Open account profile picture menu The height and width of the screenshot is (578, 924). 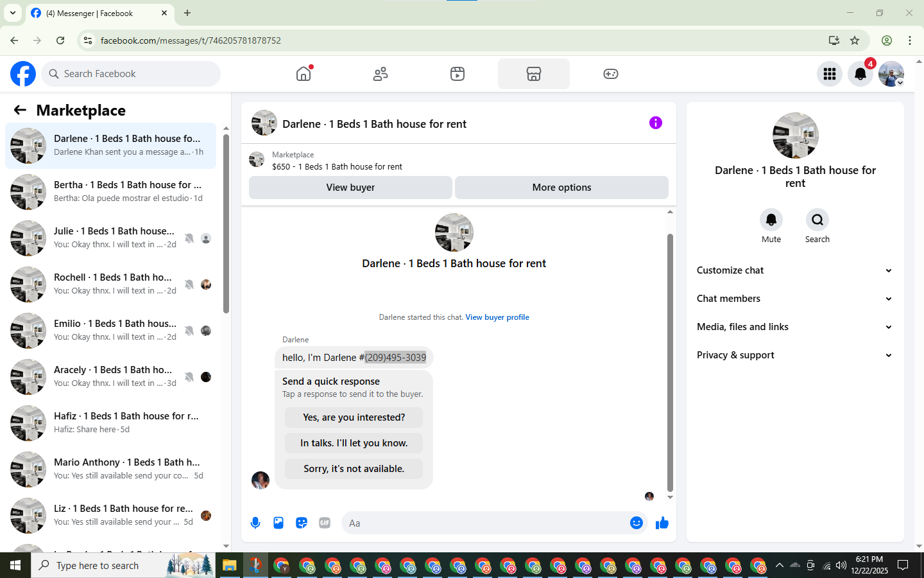[x=891, y=74]
